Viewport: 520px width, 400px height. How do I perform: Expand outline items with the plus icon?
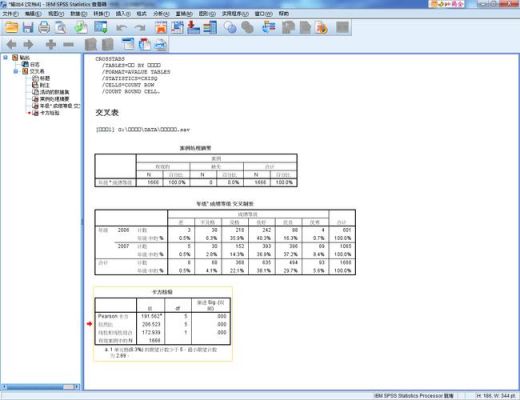click(51, 44)
